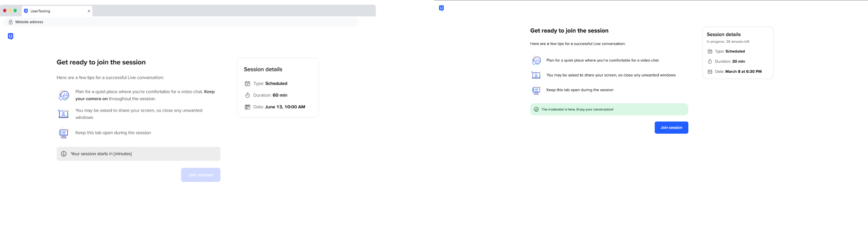Click the calendar icon beside March 8 date
Image resolution: width=868 pixels, height=239 pixels.
click(709, 72)
